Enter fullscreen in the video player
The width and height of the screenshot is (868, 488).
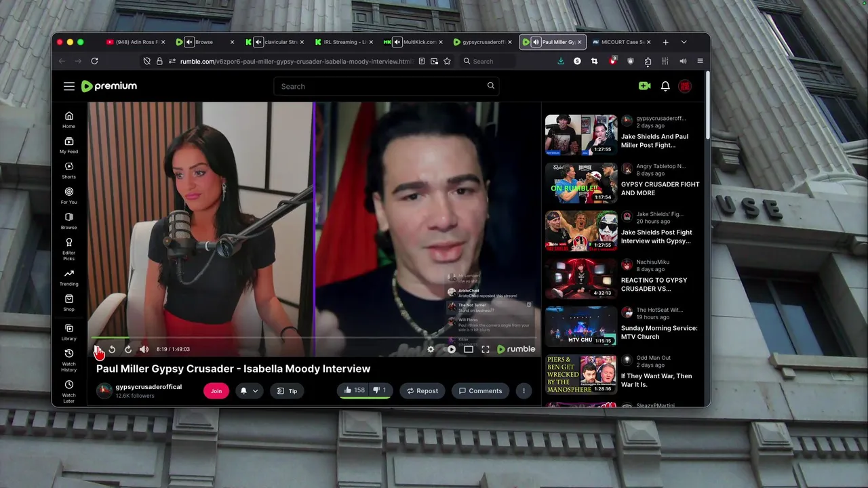[x=486, y=349]
